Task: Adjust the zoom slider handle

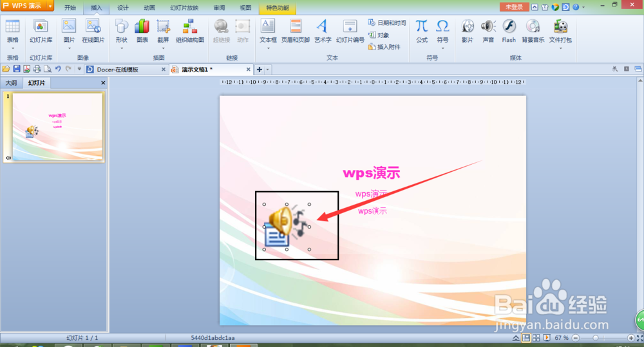Action: tap(595, 338)
